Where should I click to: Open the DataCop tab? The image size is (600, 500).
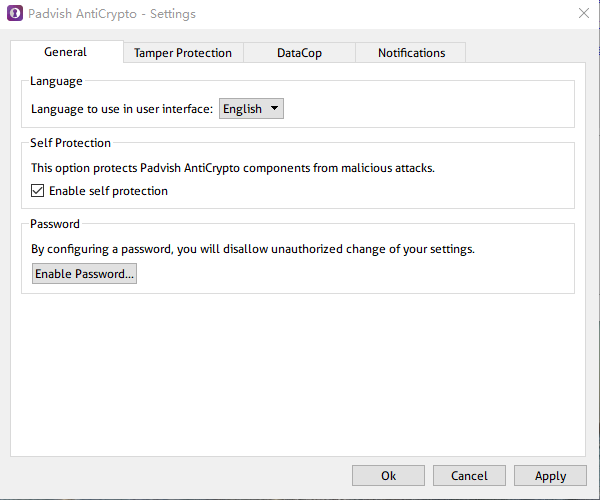pyautogui.click(x=299, y=53)
